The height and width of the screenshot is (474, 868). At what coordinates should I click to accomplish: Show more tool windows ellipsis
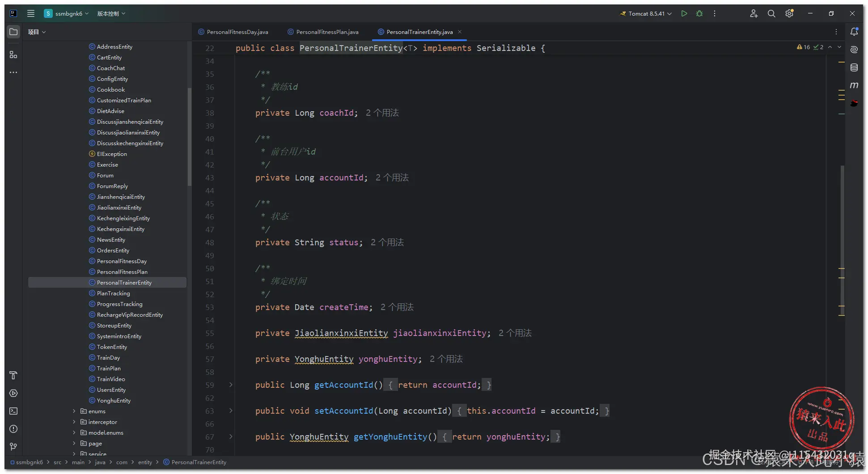pos(13,72)
